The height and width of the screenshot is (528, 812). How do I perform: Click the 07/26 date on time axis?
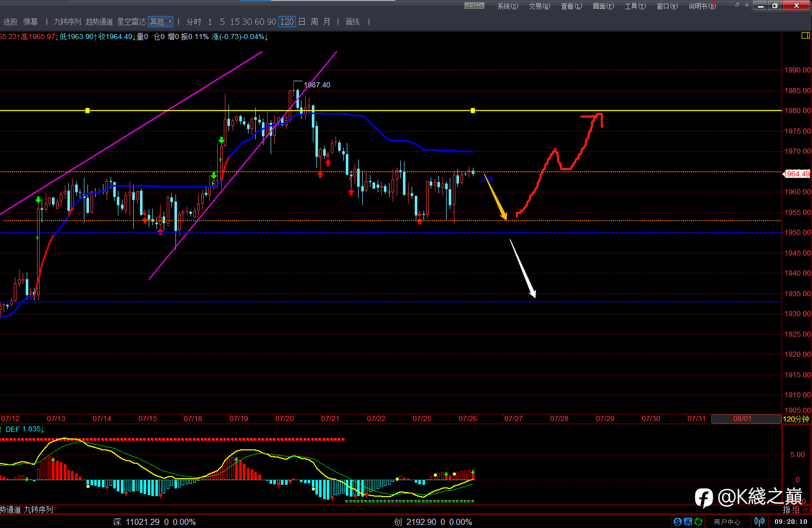tap(468, 419)
